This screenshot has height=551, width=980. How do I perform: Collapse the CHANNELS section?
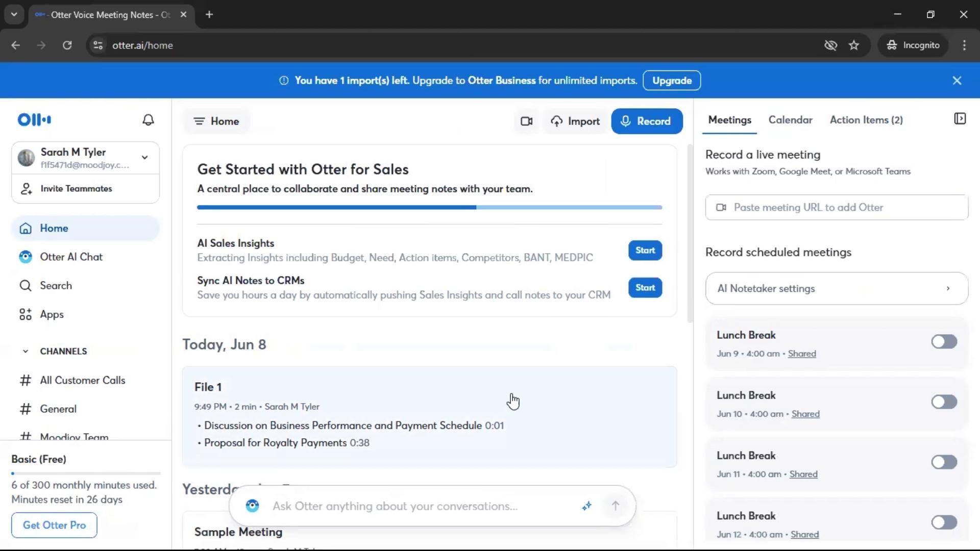[26, 352]
